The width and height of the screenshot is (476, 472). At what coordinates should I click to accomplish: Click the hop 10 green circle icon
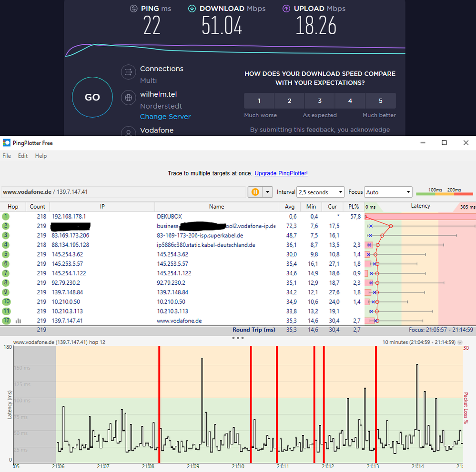[6, 301]
